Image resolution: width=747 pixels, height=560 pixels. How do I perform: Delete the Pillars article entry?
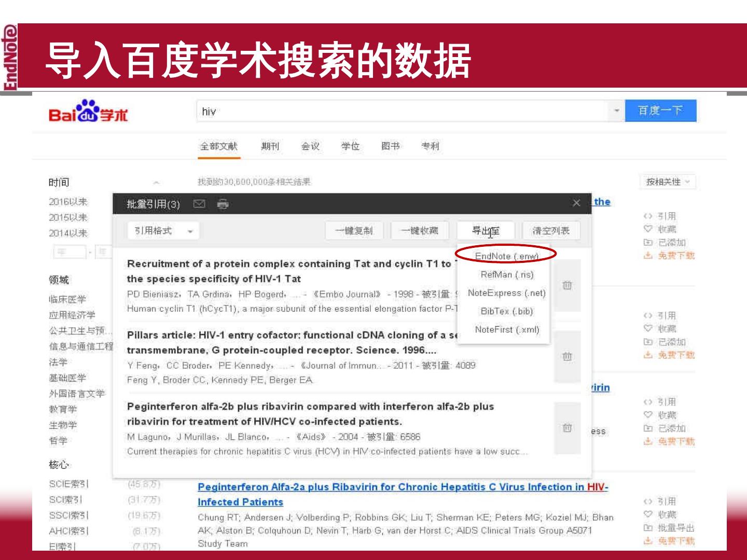tap(567, 357)
